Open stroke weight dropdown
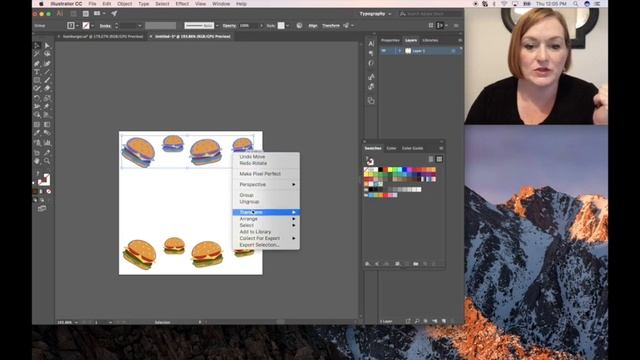The image size is (640, 360). point(140,26)
